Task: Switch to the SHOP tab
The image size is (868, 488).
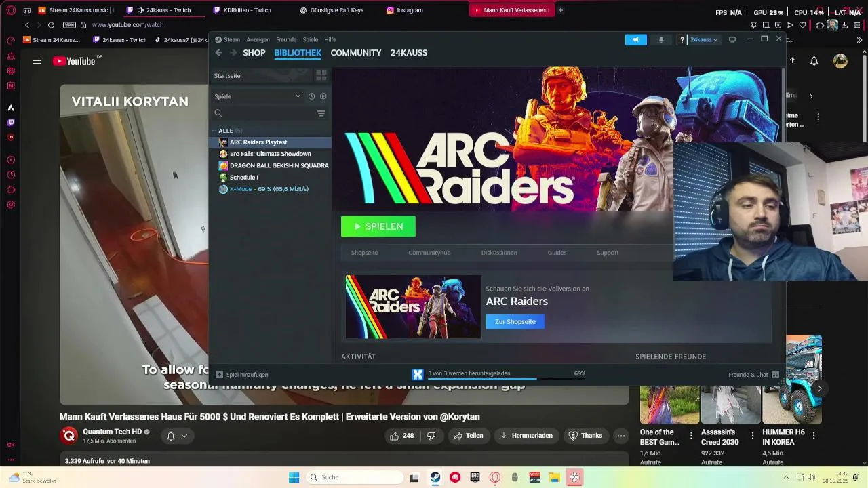Action: pos(254,52)
